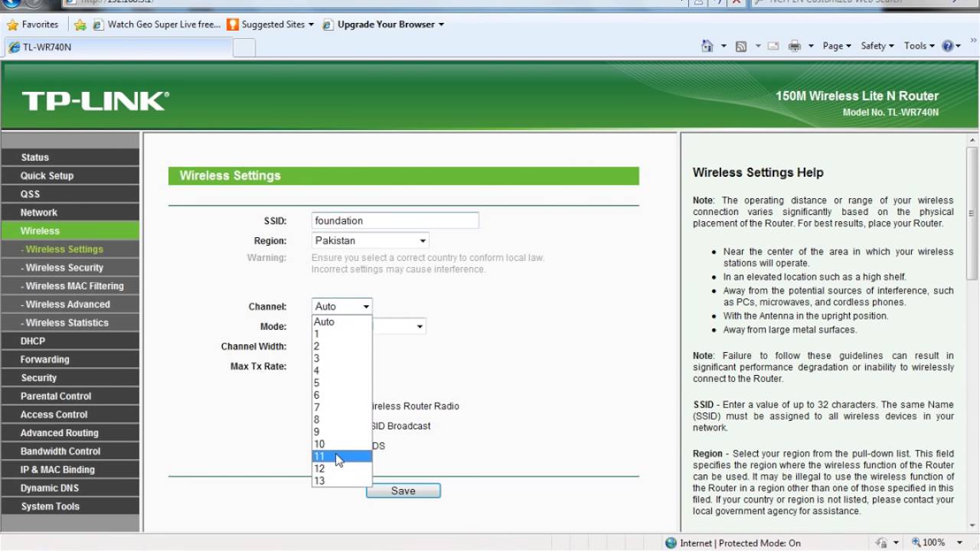Open System Tools sidebar item
Viewport: 980px width, 551px height.
[x=70, y=506]
